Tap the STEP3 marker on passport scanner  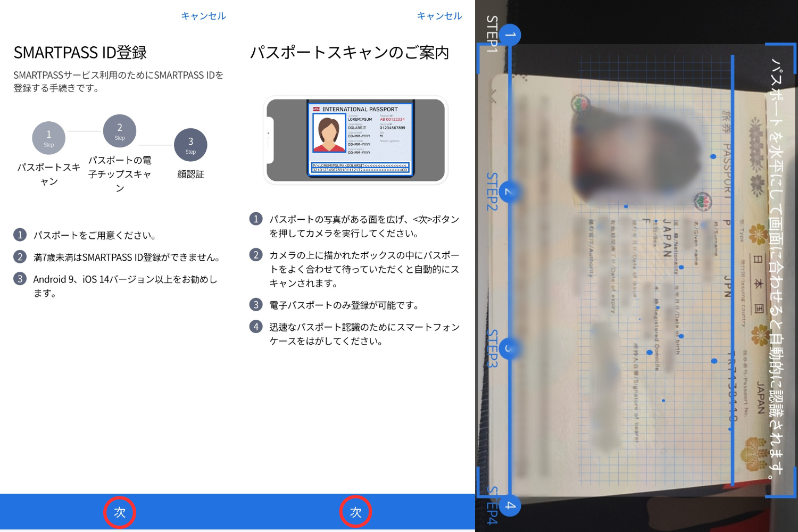(509, 348)
